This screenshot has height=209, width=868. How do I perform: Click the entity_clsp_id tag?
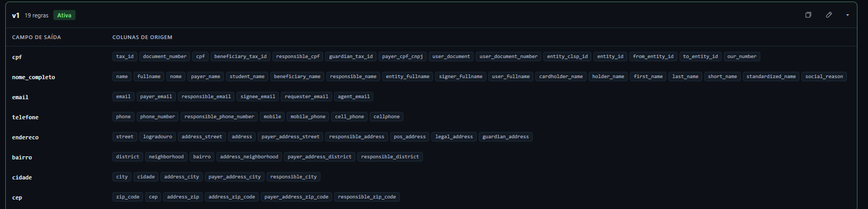567,56
